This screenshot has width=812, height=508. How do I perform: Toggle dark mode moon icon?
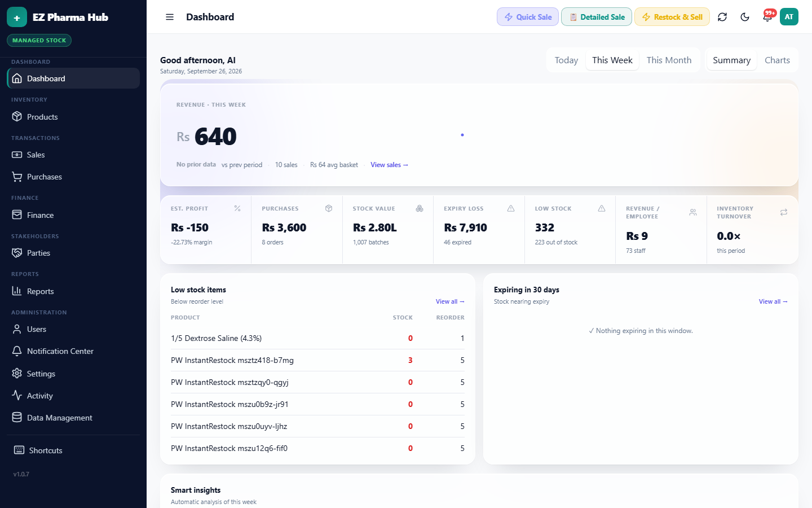(x=745, y=17)
